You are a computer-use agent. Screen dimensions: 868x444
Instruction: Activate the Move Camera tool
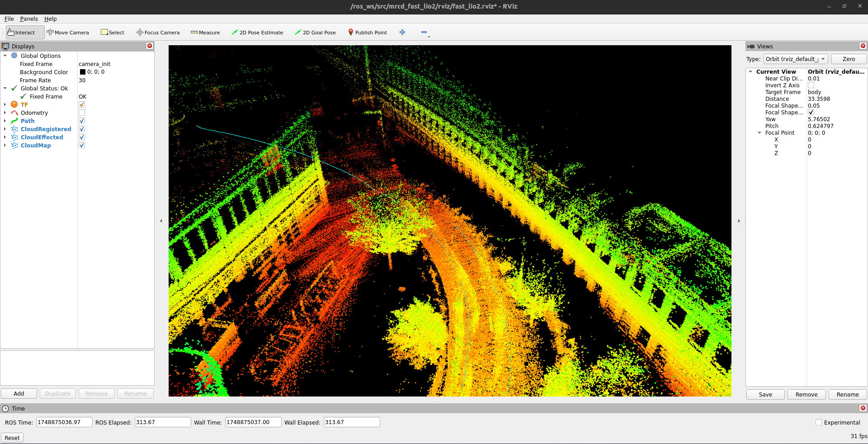coord(68,33)
